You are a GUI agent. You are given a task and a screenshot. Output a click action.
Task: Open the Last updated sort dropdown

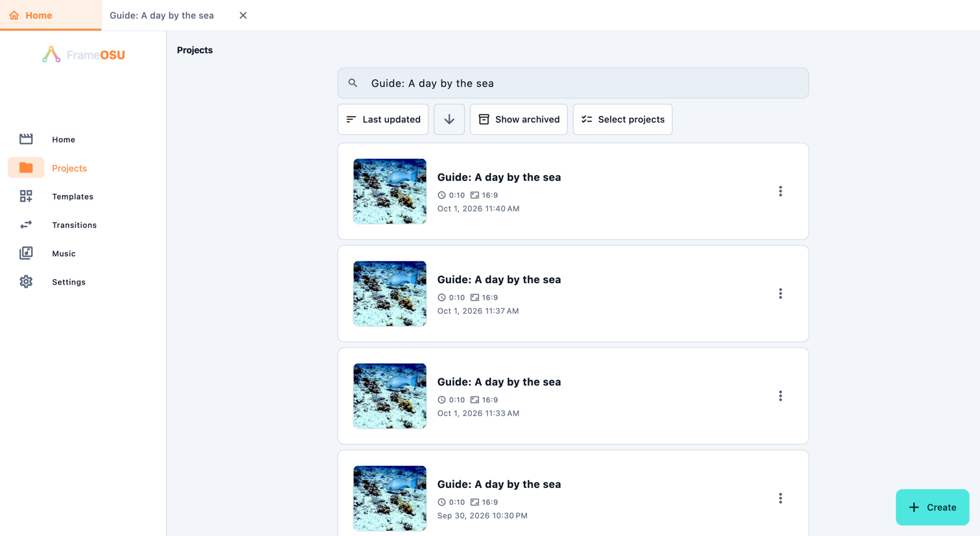[x=383, y=119]
